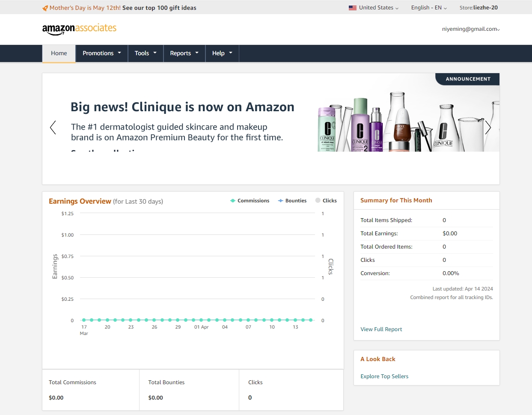Viewport: 532px width, 415px height.
Task: Click the Total Bounties box
Action: point(189,390)
